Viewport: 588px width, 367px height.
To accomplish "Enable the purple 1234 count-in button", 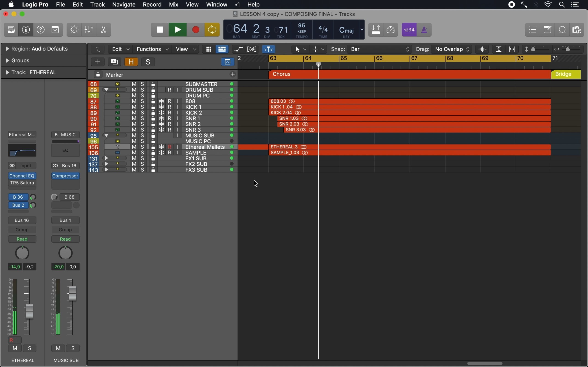I will tap(409, 30).
